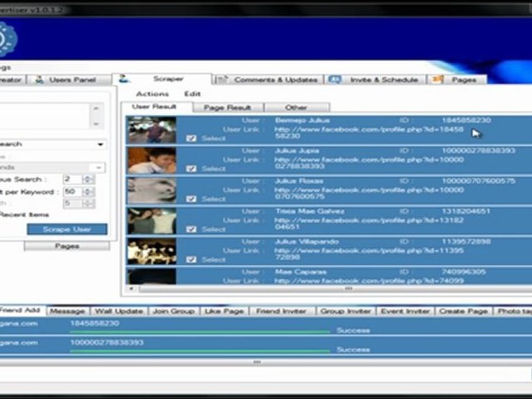Switch to the Create Page tab
This screenshot has height=399, width=532.
pos(463,311)
